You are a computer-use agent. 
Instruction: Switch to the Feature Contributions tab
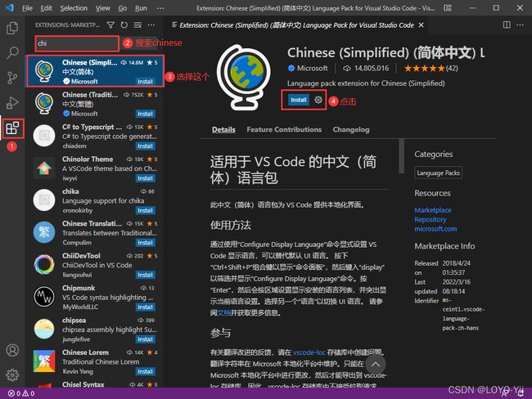(284, 129)
